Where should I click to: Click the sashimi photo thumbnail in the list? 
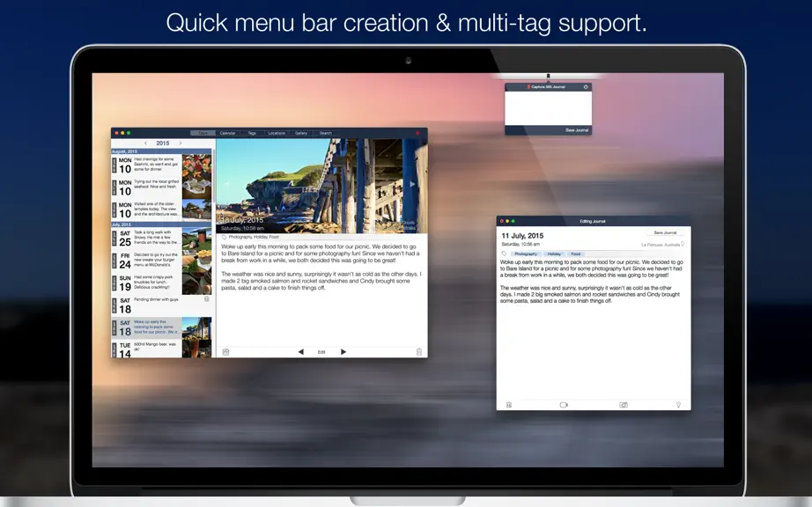196,165
